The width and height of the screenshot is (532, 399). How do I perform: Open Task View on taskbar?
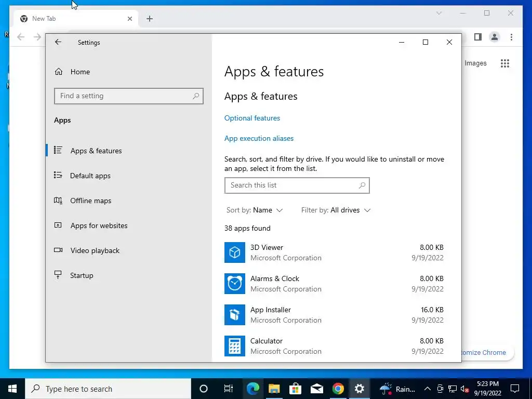(229, 389)
